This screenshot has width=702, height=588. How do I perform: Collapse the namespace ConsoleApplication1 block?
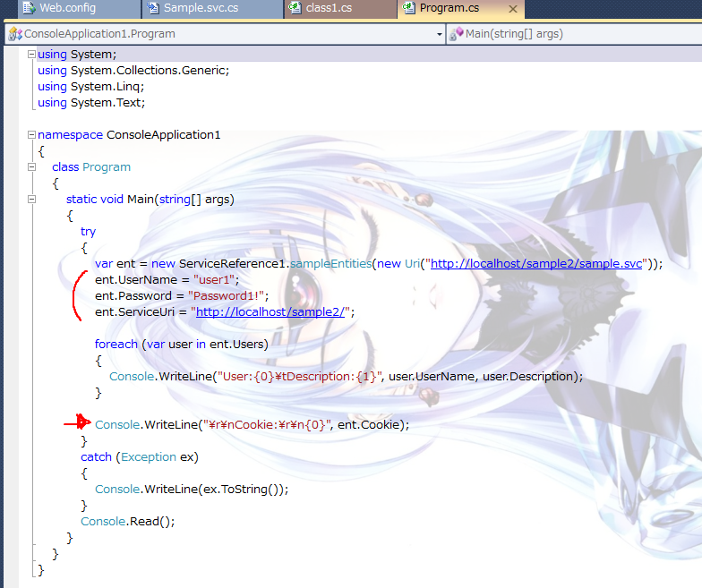[31, 135]
